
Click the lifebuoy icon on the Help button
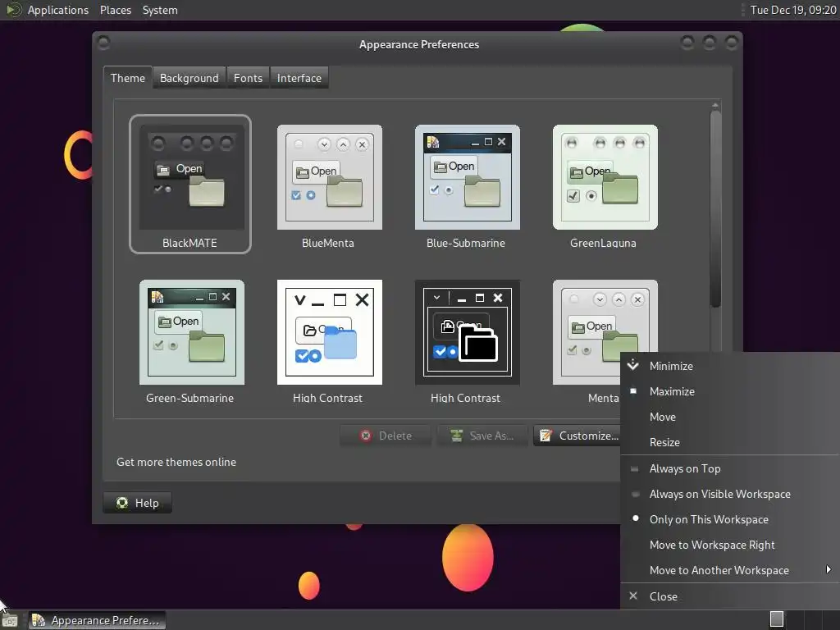click(122, 503)
